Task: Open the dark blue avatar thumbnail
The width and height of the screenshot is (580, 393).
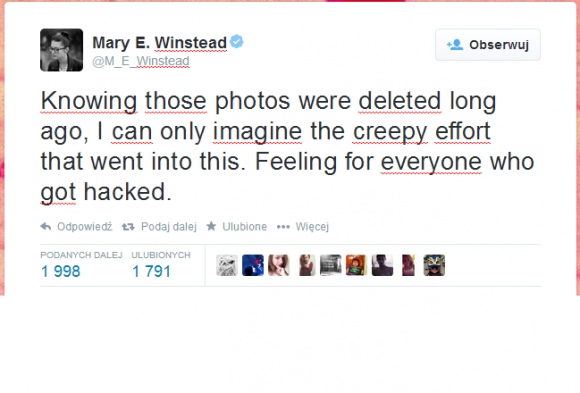Action: [253, 265]
